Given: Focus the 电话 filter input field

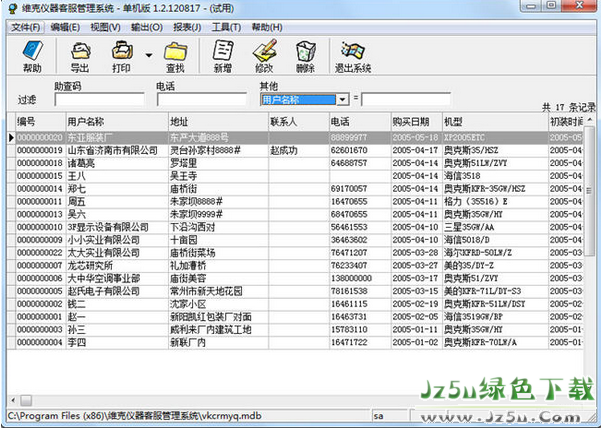Looking at the screenshot, I should click(x=202, y=100).
